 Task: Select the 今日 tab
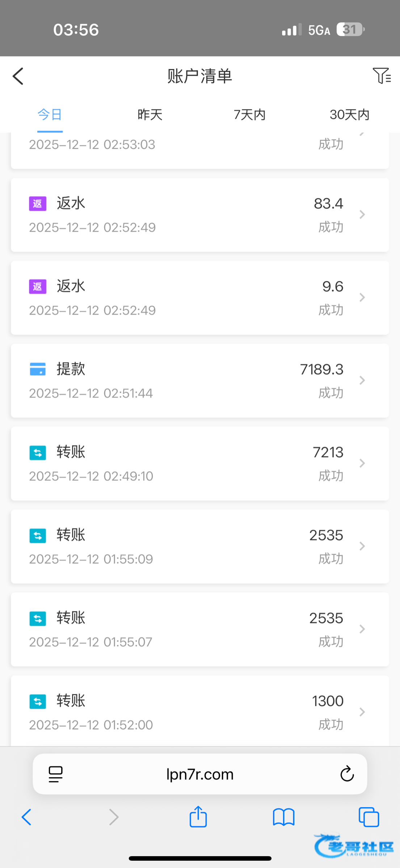coord(50,115)
